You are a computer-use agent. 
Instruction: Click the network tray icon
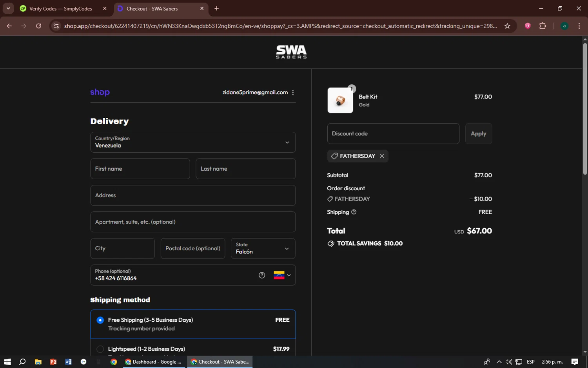point(519,362)
